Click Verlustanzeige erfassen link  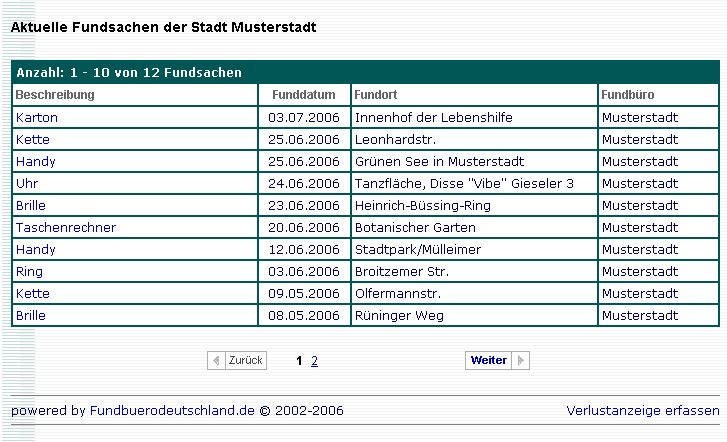(642, 411)
